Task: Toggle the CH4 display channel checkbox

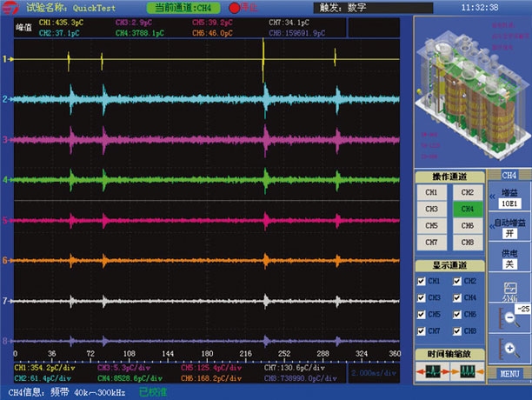Action: tap(457, 298)
